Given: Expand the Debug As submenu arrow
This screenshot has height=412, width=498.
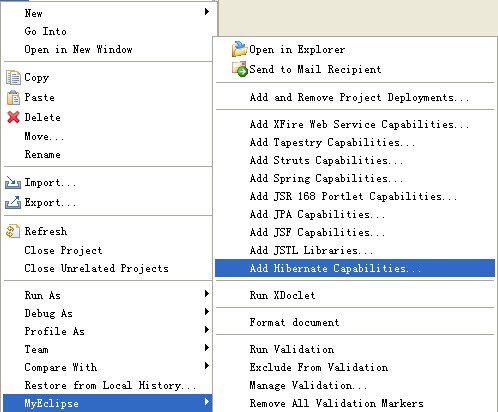Looking at the screenshot, I should click(x=207, y=312).
